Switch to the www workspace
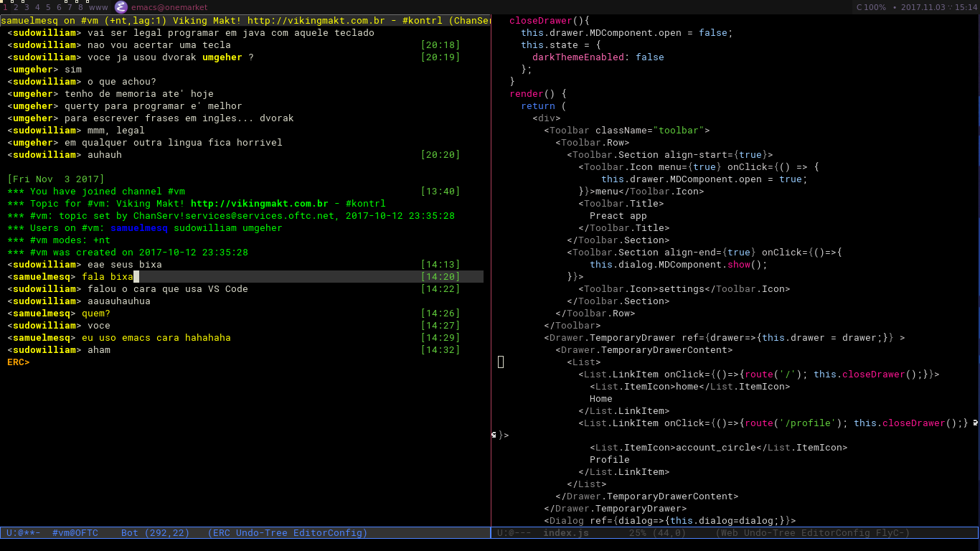Image resolution: width=980 pixels, height=551 pixels. click(x=98, y=7)
